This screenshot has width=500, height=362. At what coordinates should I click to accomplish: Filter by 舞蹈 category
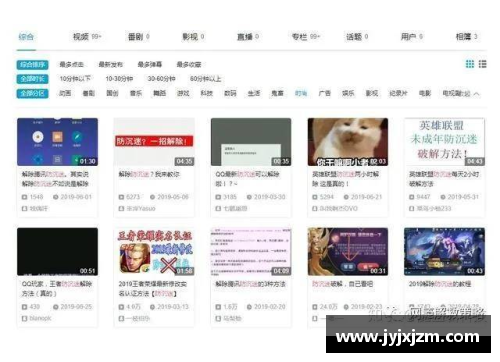tap(159, 94)
